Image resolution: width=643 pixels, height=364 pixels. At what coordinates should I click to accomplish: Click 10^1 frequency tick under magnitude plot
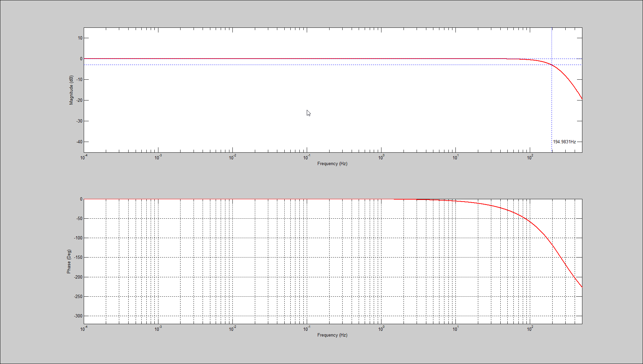click(456, 157)
